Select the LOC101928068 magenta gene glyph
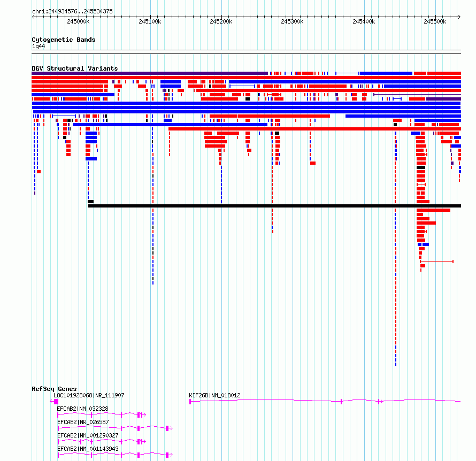The width and height of the screenshot is (476, 461). 54,402
